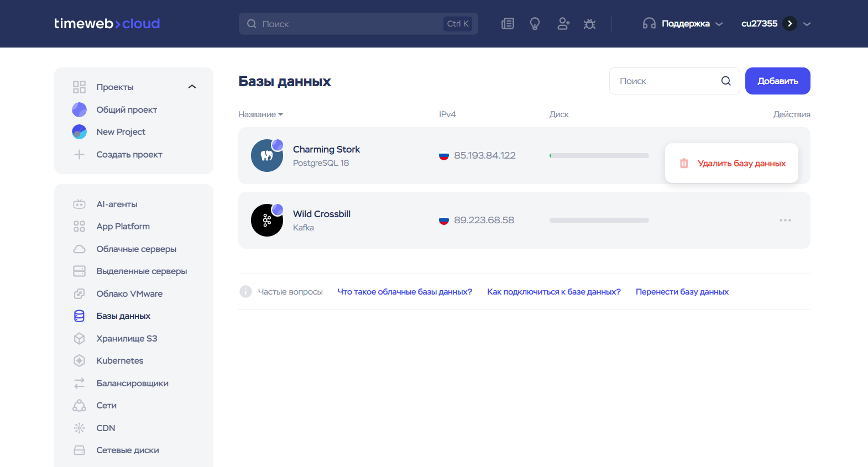Viewport: 868px width, 467px height.
Task: Click the add user icon in header
Action: click(x=563, y=24)
